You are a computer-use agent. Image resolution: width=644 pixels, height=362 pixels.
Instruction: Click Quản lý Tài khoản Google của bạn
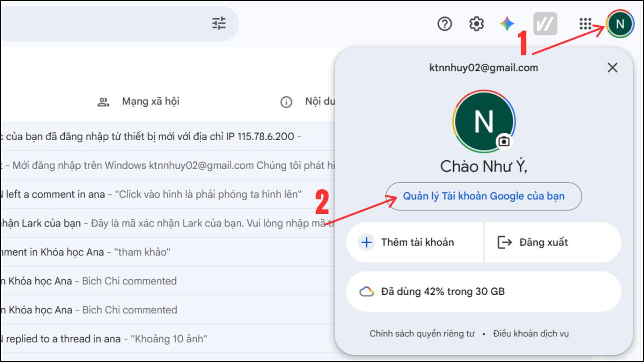[484, 196]
